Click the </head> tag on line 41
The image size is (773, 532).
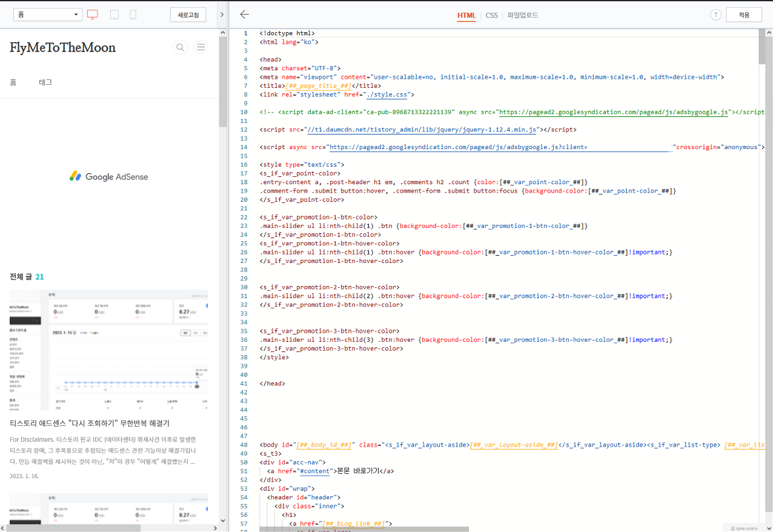tap(273, 384)
